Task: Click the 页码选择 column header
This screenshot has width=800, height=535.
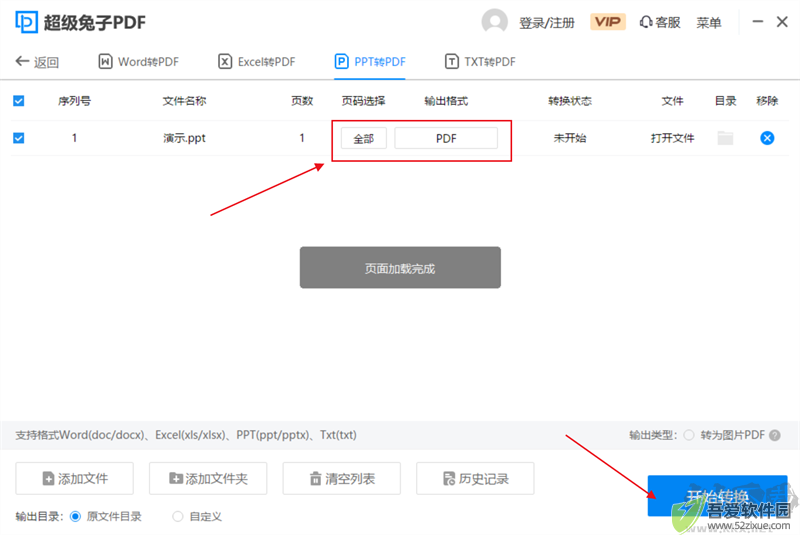Action: click(x=363, y=101)
